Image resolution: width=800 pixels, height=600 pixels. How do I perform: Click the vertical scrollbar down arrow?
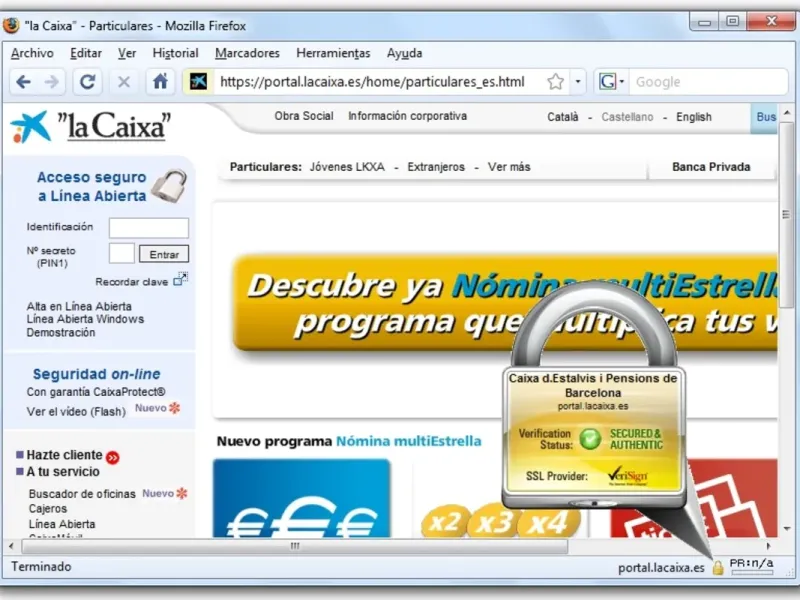(786, 529)
